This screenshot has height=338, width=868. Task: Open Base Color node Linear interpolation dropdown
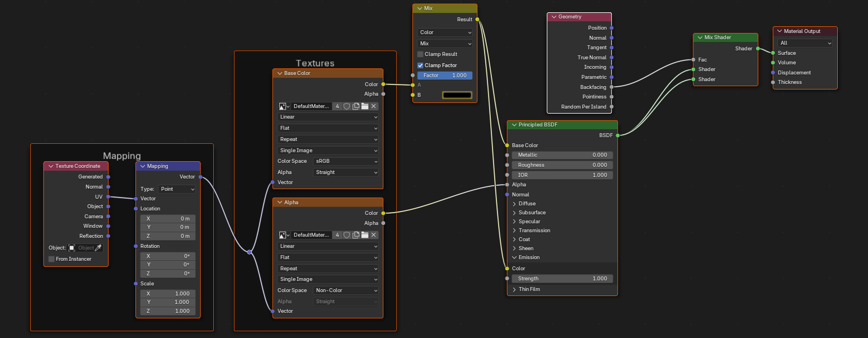[x=328, y=117]
